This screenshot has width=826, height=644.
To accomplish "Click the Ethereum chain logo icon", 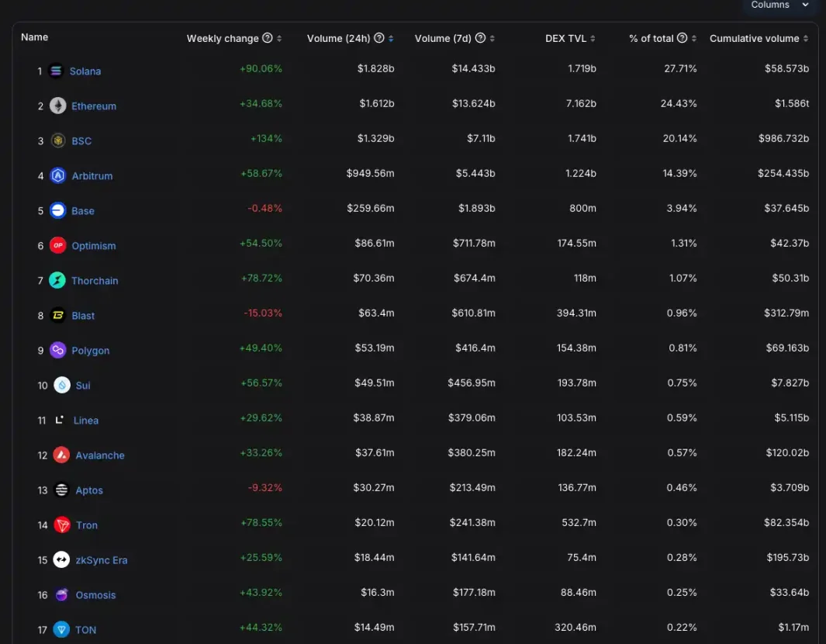I will tap(58, 106).
